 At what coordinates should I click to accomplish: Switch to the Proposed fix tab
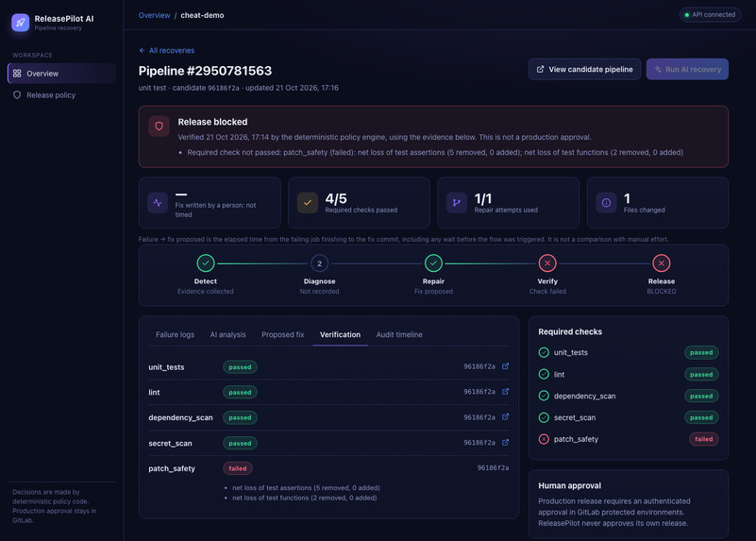click(282, 334)
